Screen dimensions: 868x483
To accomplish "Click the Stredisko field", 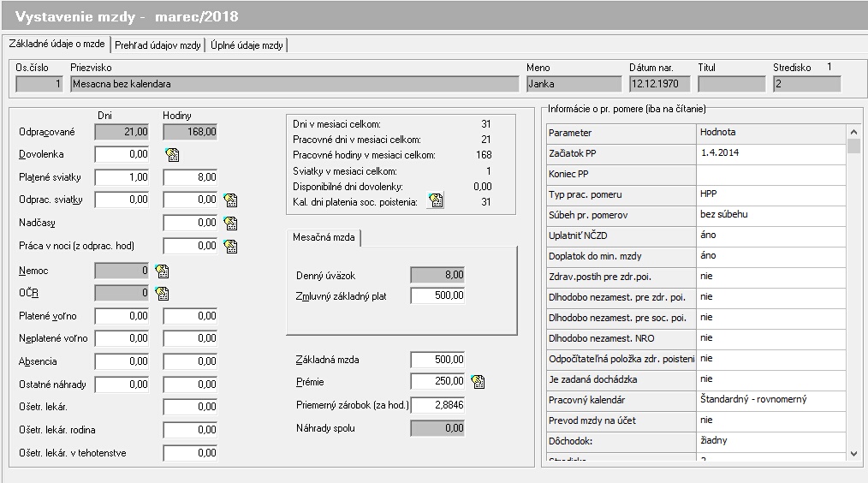I will coord(807,84).
